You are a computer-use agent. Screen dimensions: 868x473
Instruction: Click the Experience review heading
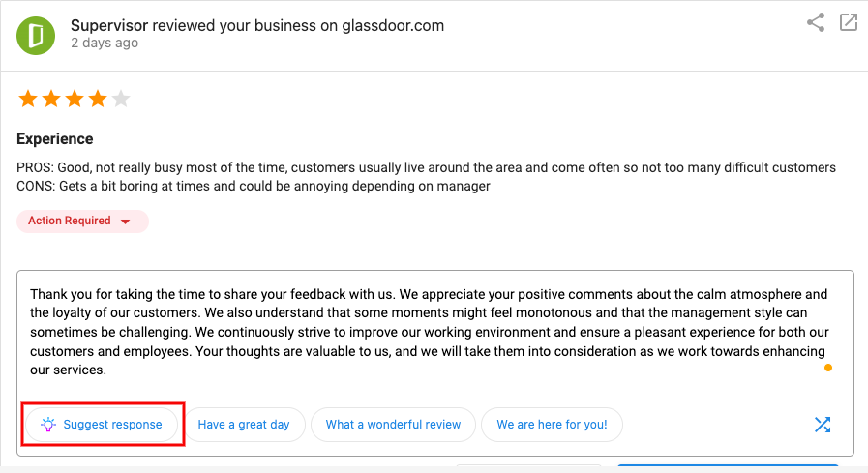click(55, 139)
